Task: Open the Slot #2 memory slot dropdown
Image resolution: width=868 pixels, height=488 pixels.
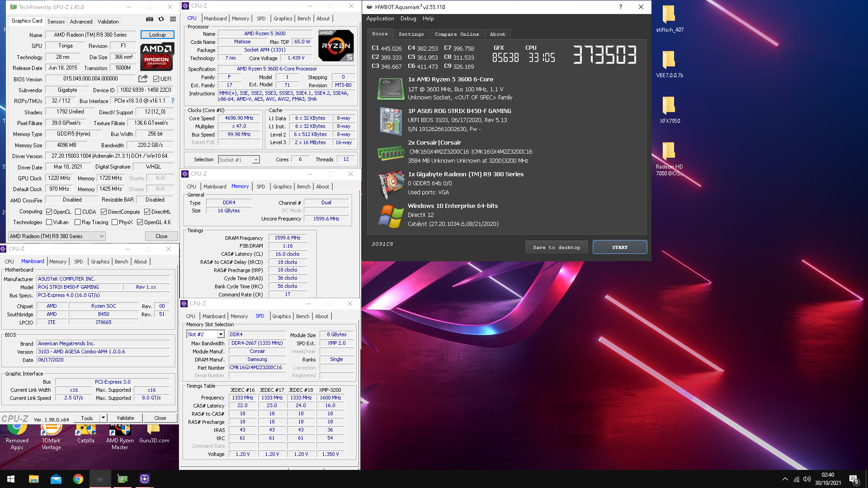Action: click(x=205, y=334)
